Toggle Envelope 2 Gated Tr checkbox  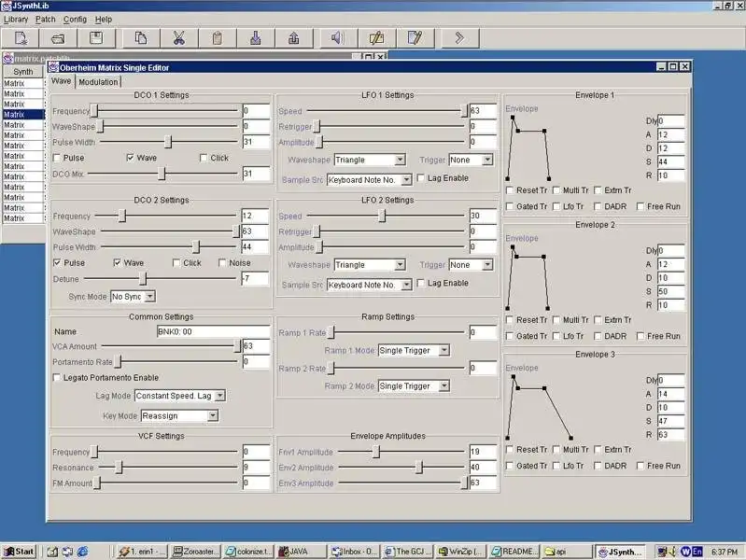(510, 336)
